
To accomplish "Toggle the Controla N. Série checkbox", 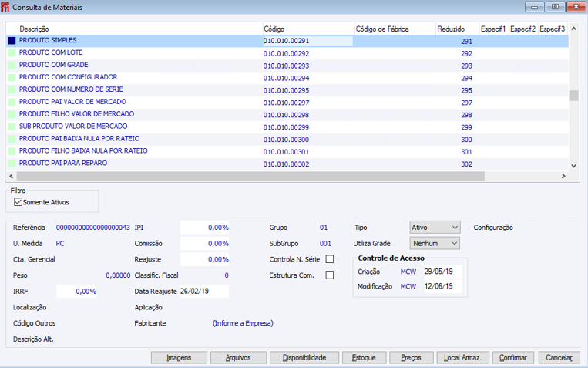I will [330, 259].
